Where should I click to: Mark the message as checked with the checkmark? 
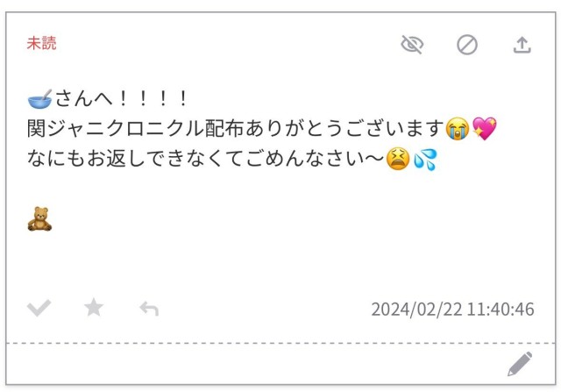tap(39, 308)
